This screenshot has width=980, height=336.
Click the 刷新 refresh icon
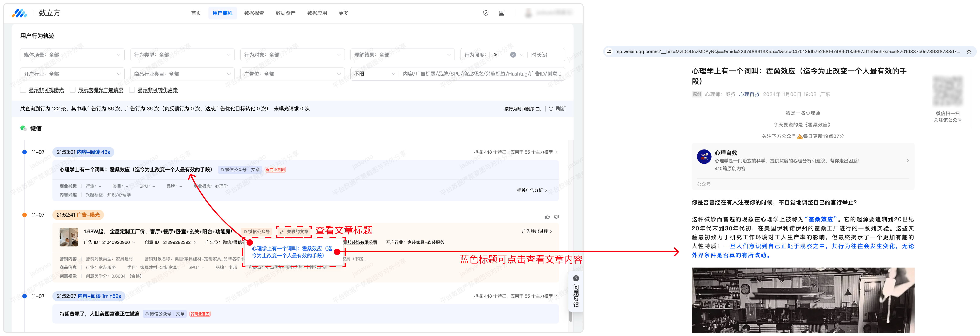click(551, 109)
